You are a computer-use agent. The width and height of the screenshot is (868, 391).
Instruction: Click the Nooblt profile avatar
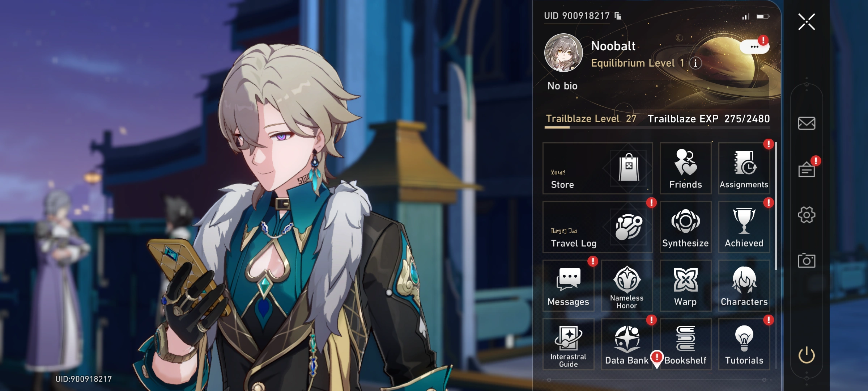(563, 53)
